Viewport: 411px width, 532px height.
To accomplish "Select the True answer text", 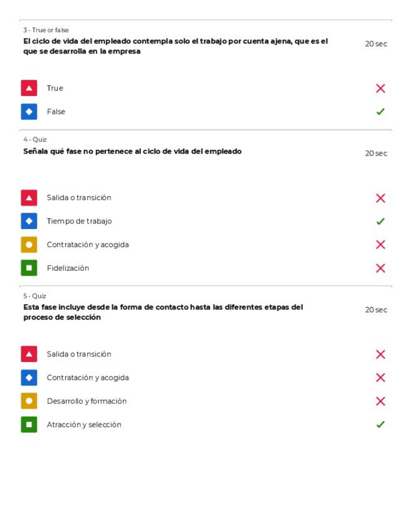I will pyautogui.click(x=55, y=88).
